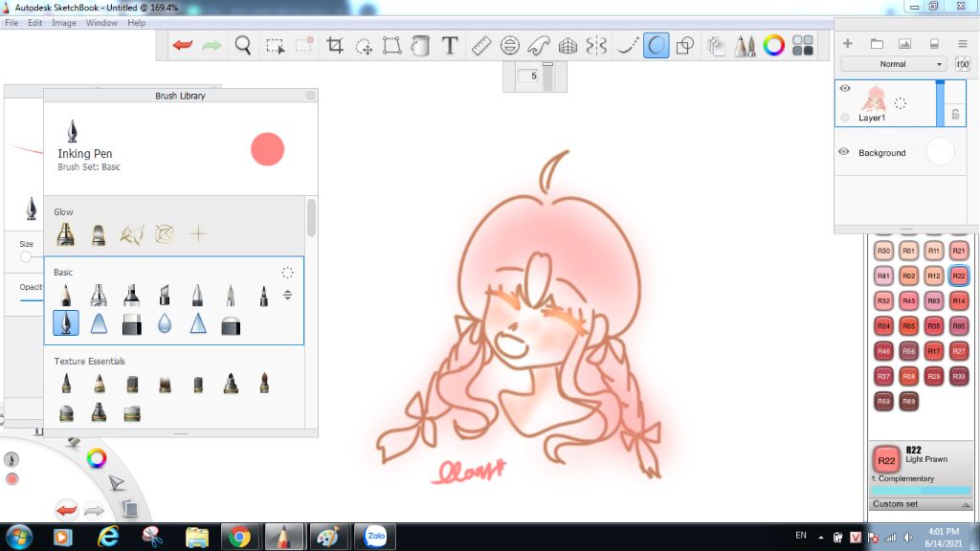Turn on the French Curve tool
The width and height of the screenshot is (980, 551).
click(x=538, y=45)
